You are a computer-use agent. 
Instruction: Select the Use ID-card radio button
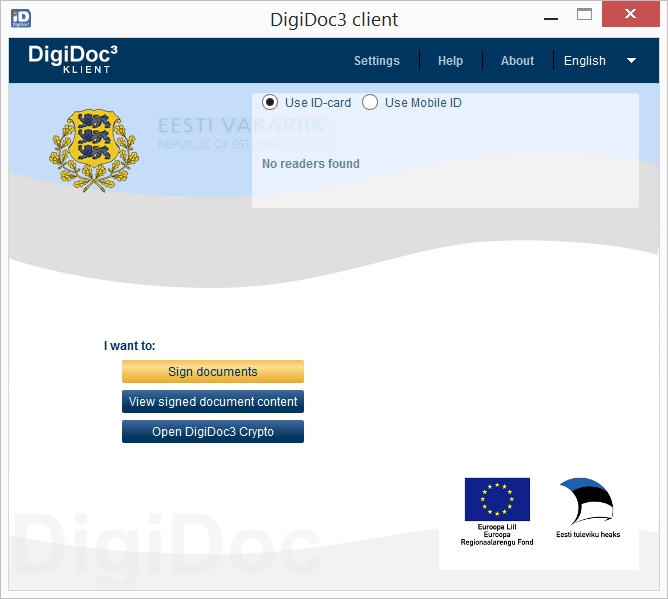(x=270, y=102)
